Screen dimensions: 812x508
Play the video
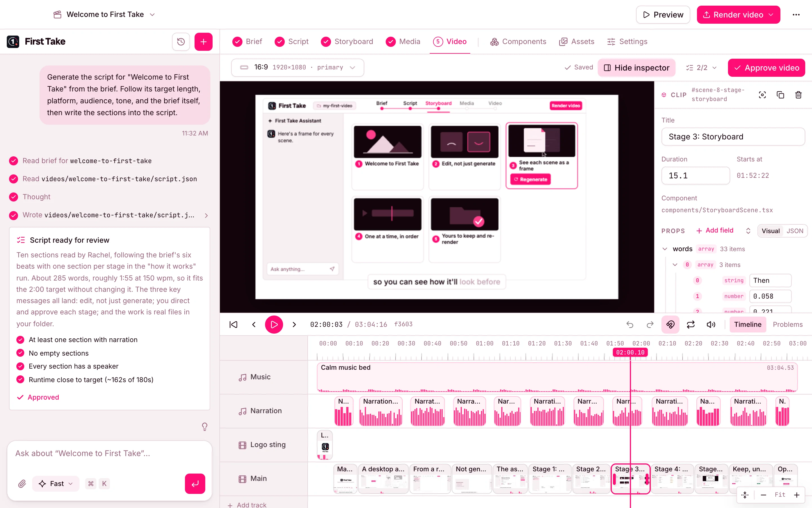point(274,325)
